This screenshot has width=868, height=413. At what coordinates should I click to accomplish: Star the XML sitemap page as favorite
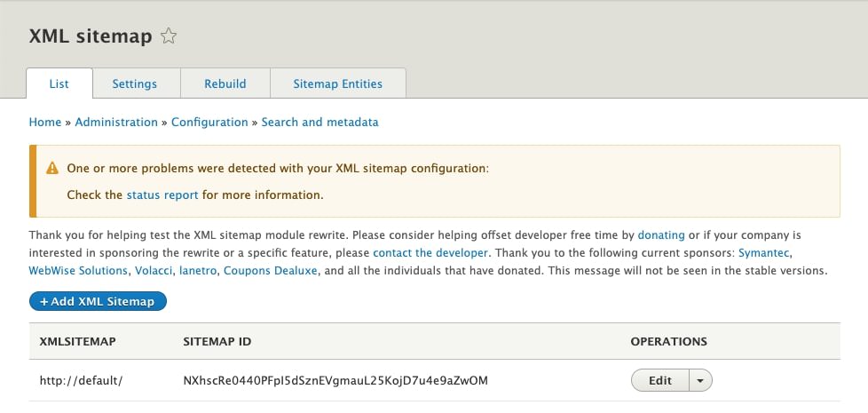click(169, 36)
